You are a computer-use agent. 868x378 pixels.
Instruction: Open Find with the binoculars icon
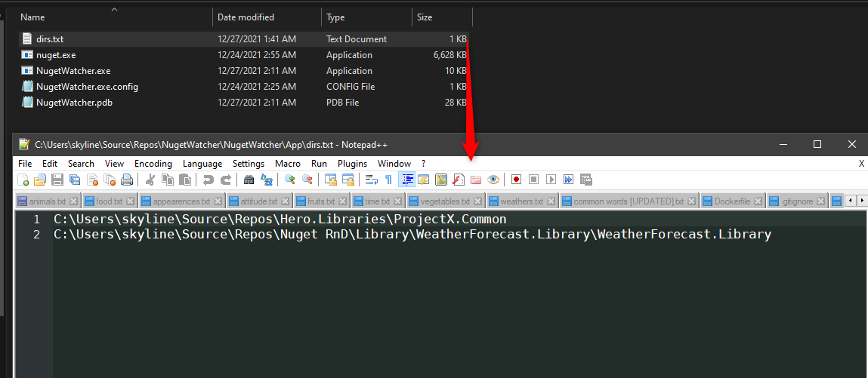click(249, 180)
